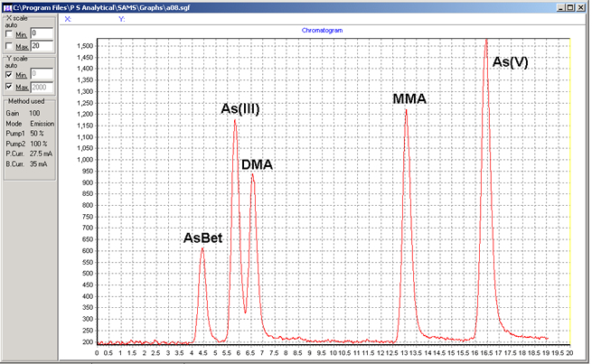Click the 4.5 x-axis tick label
This screenshot has width=592, height=364.
point(202,353)
